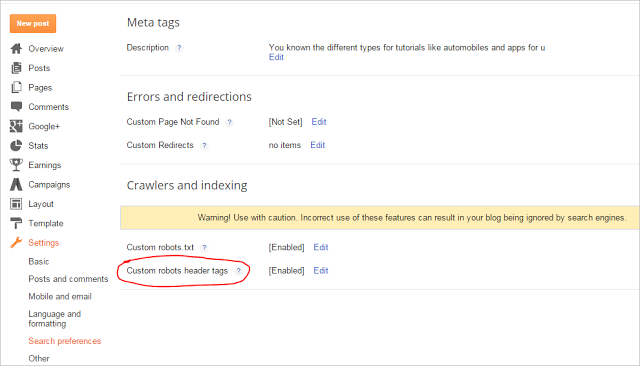Image resolution: width=640 pixels, height=366 pixels.
Task: Click the orange New post button
Action: coord(33,24)
